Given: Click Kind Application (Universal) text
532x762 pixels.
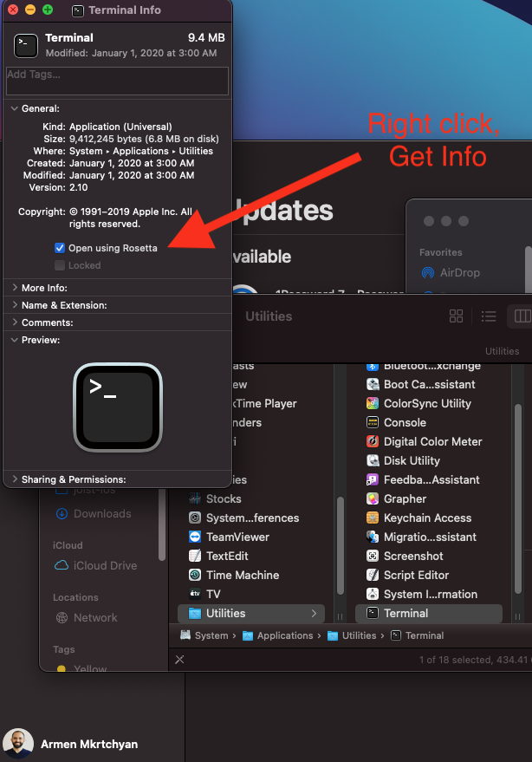Looking at the screenshot, I should coord(120,127).
